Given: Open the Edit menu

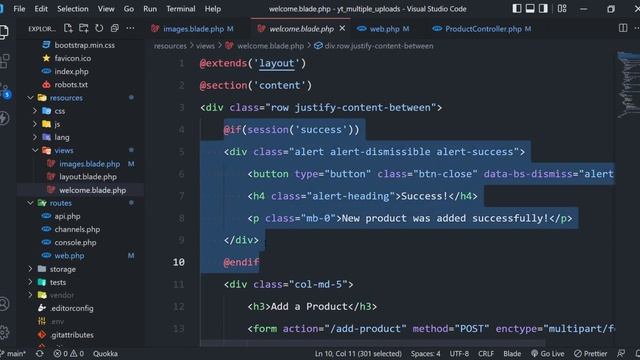Looking at the screenshot, I should click(x=41, y=9).
